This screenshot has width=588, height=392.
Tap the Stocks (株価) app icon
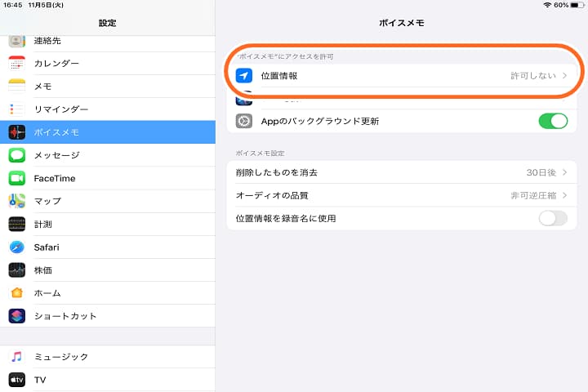[17, 270]
